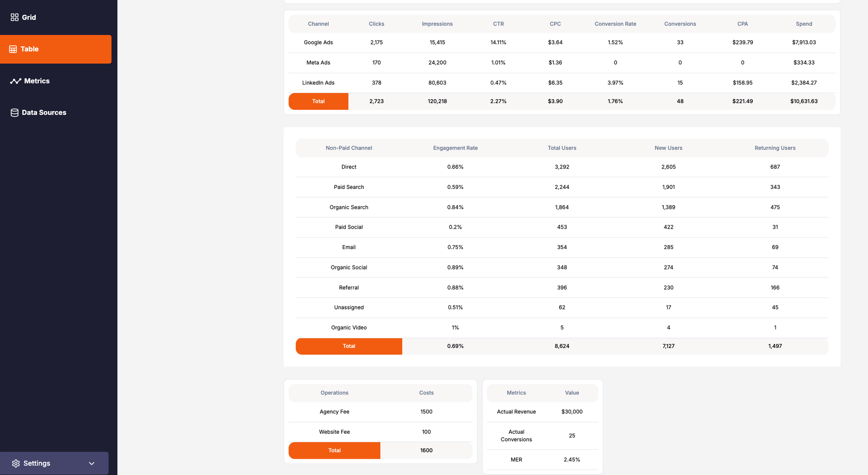Click Google Ads spend $7,913.03
This screenshot has height=475, width=868.
[804, 42]
